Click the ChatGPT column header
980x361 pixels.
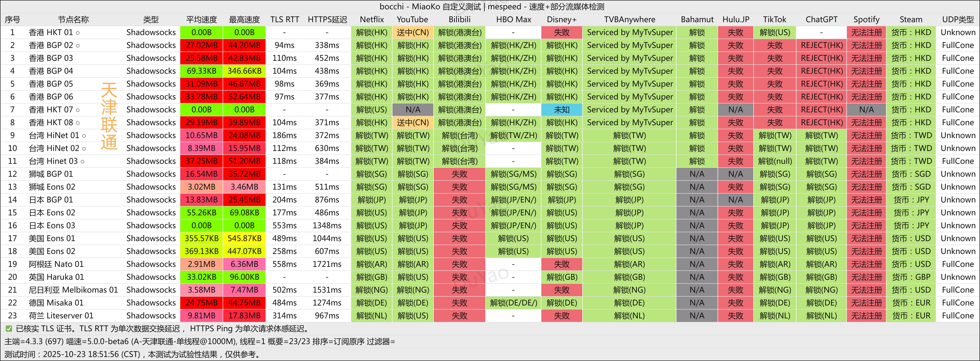[821, 19]
